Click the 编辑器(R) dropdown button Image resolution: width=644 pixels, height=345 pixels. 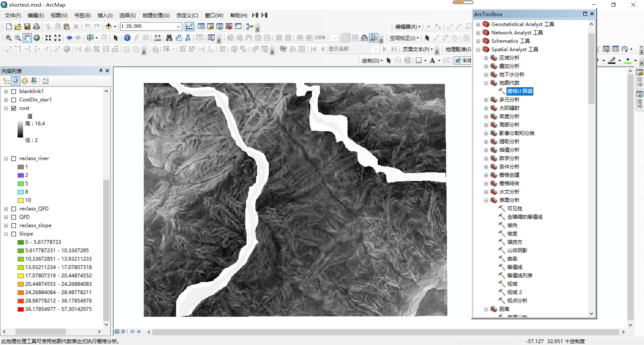click(407, 26)
